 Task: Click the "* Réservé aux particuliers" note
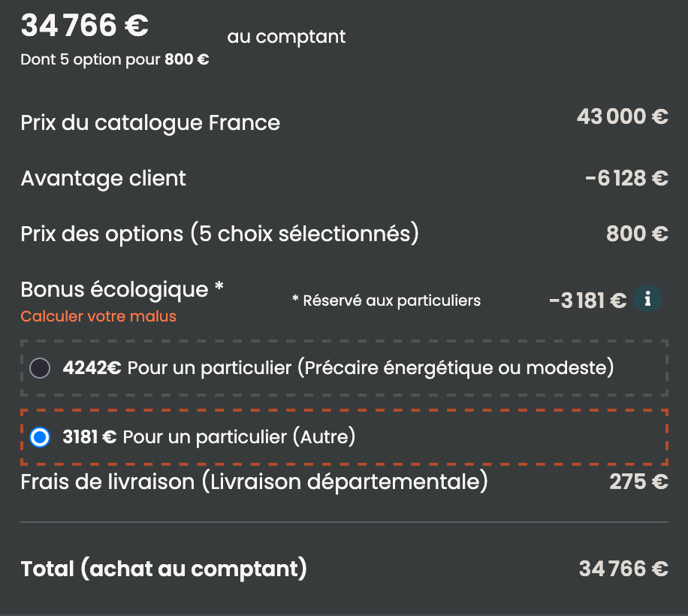coord(386,300)
